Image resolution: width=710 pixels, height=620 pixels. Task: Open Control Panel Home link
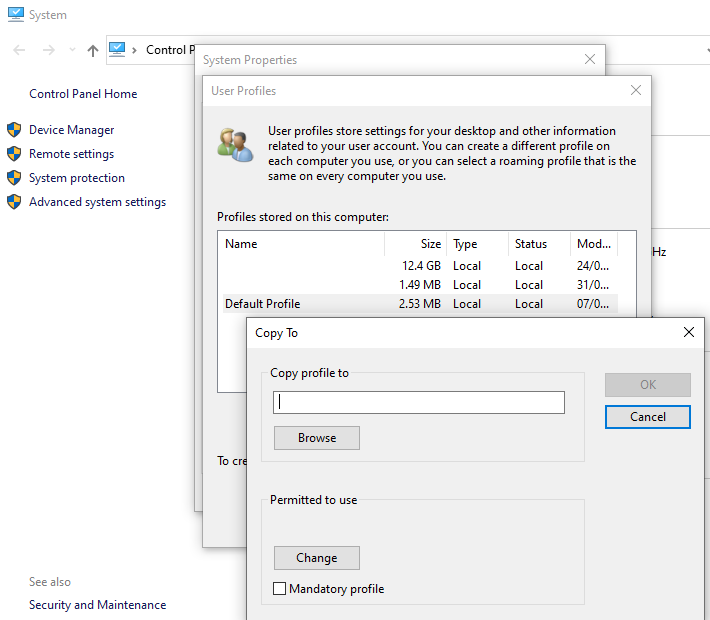tap(83, 94)
